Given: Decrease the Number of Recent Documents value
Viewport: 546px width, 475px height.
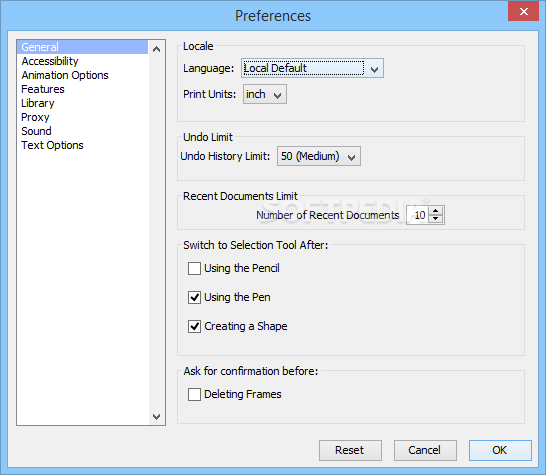Looking at the screenshot, I should coord(435,219).
